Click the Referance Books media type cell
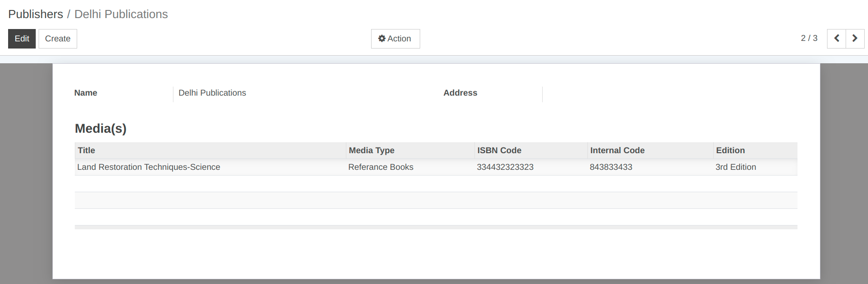 coord(381,167)
